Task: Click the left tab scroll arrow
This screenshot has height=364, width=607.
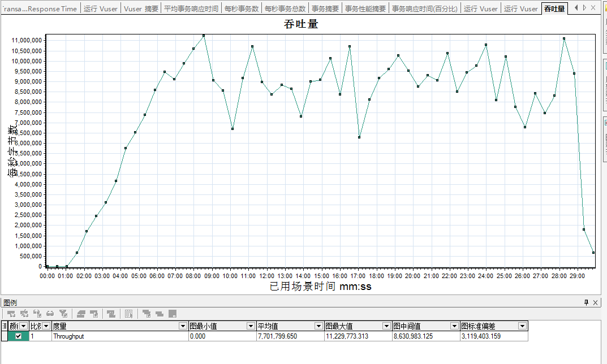Action: coord(576,8)
